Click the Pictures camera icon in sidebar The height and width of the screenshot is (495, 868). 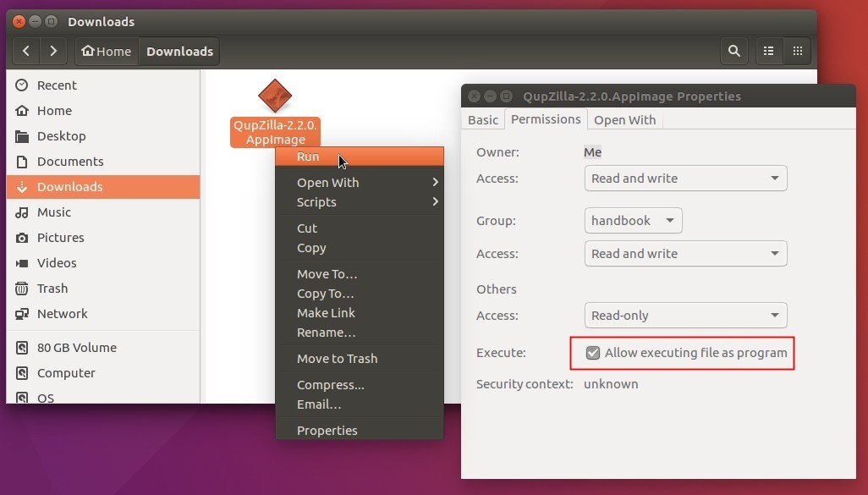point(22,238)
